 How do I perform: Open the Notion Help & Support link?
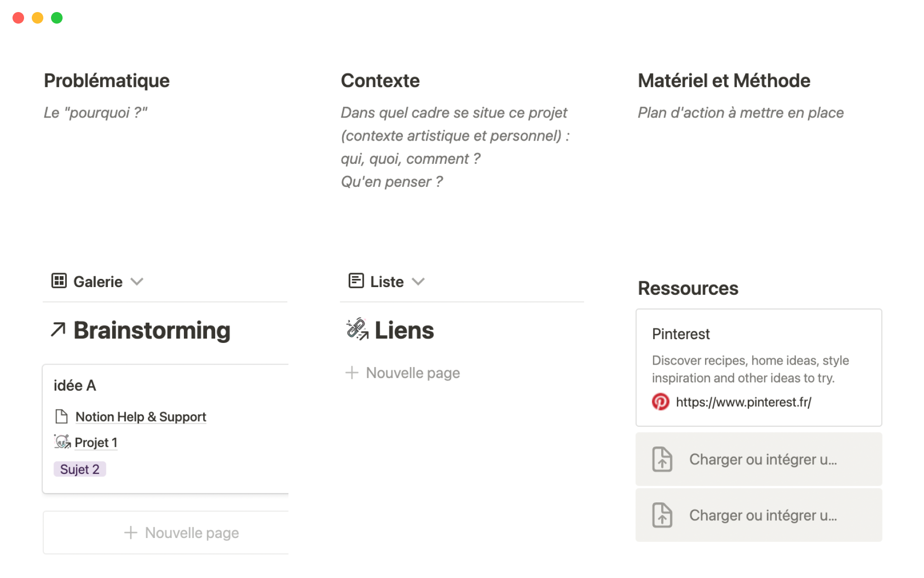click(x=141, y=417)
